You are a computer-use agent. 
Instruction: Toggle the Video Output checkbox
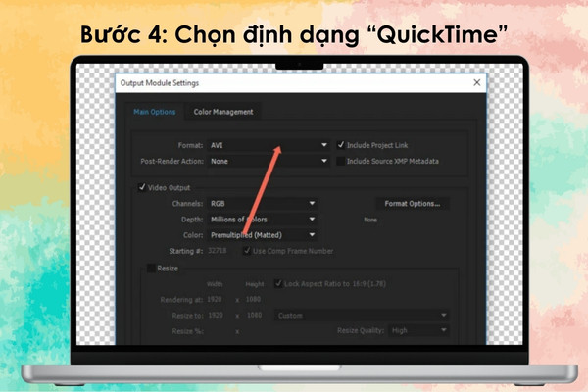(x=142, y=187)
